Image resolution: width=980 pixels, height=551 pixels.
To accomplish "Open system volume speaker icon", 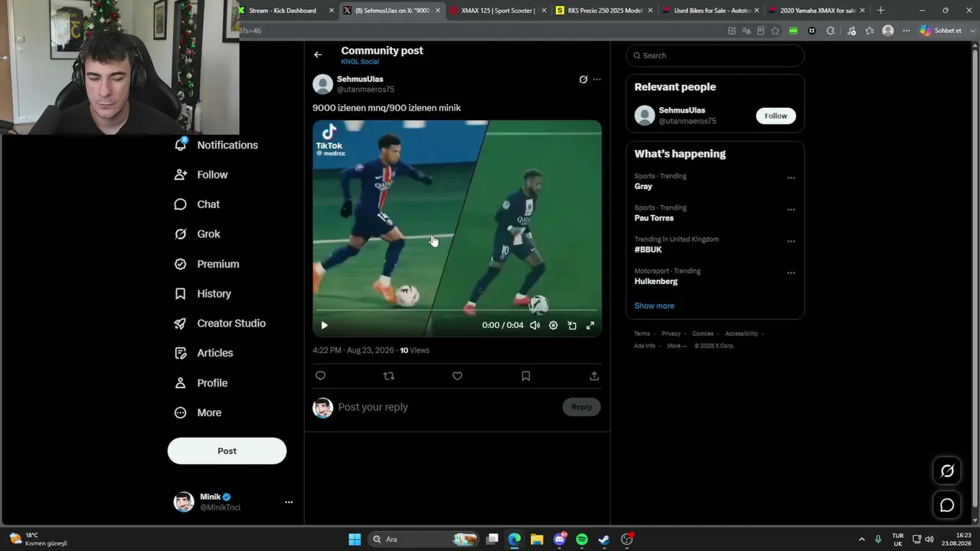I will (x=929, y=540).
